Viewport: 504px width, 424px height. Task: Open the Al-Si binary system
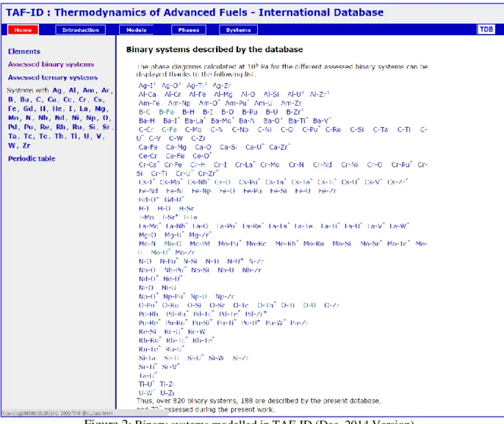click(x=271, y=95)
